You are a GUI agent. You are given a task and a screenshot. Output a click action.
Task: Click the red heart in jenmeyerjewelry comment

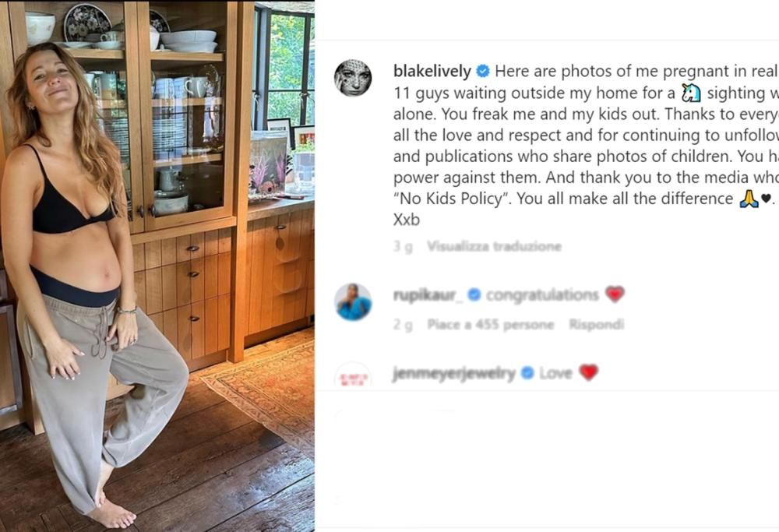pyautogui.click(x=588, y=372)
